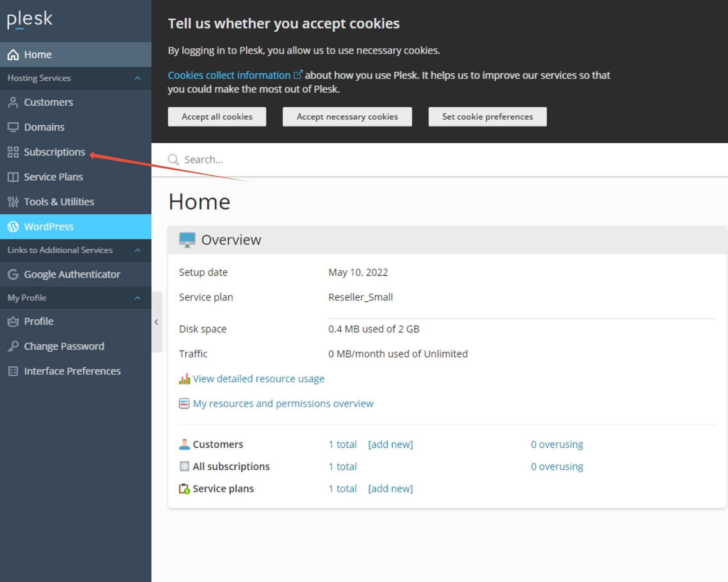The image size is (728, 582).
Task: Click the All subscriptions gear icon
Action: (x=185, y=466)
